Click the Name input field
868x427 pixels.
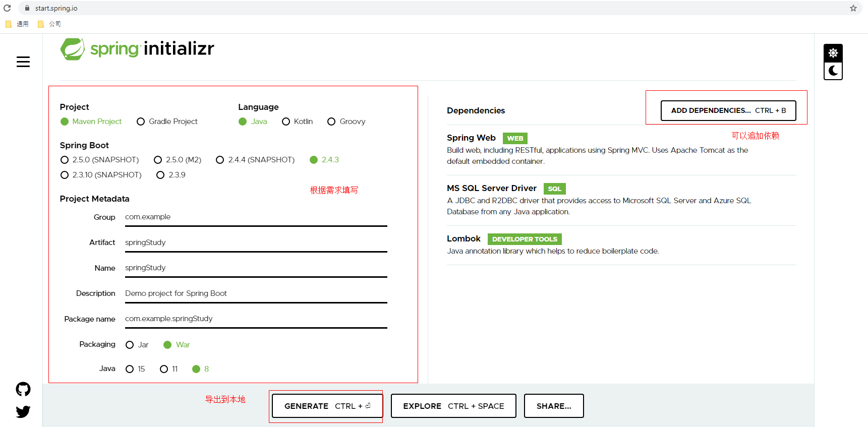(256, 268)
